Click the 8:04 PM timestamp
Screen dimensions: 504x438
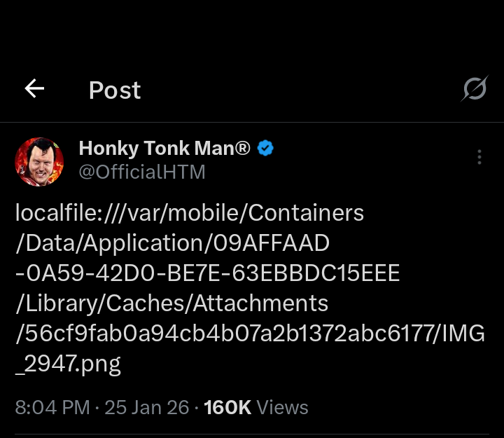pyautogui.click(x=52, y=407)
